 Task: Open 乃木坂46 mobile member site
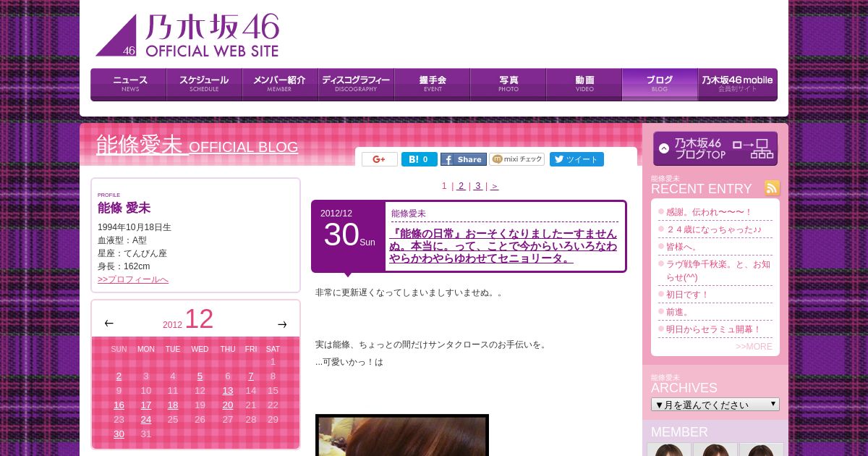737,85
